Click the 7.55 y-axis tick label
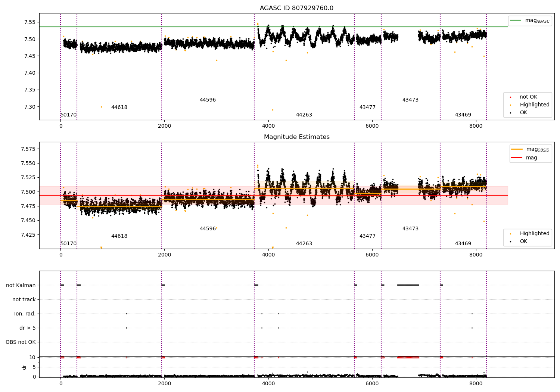This screenshot has width=560, height=392. click(x=29, y=22)
